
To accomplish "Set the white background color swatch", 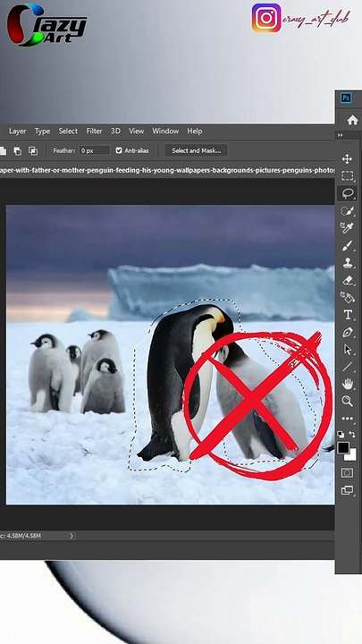I will coord(351,456).
